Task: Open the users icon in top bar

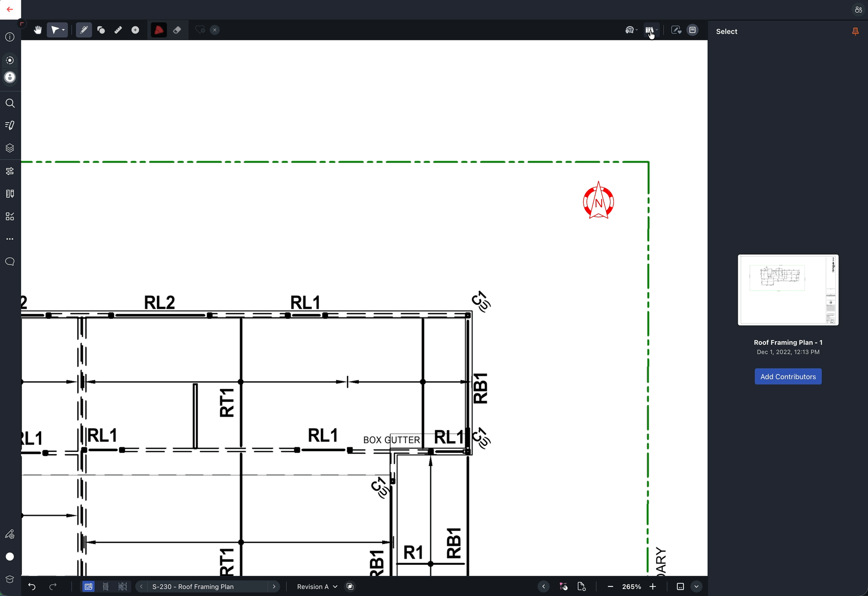Action: (x=858, y=10)
